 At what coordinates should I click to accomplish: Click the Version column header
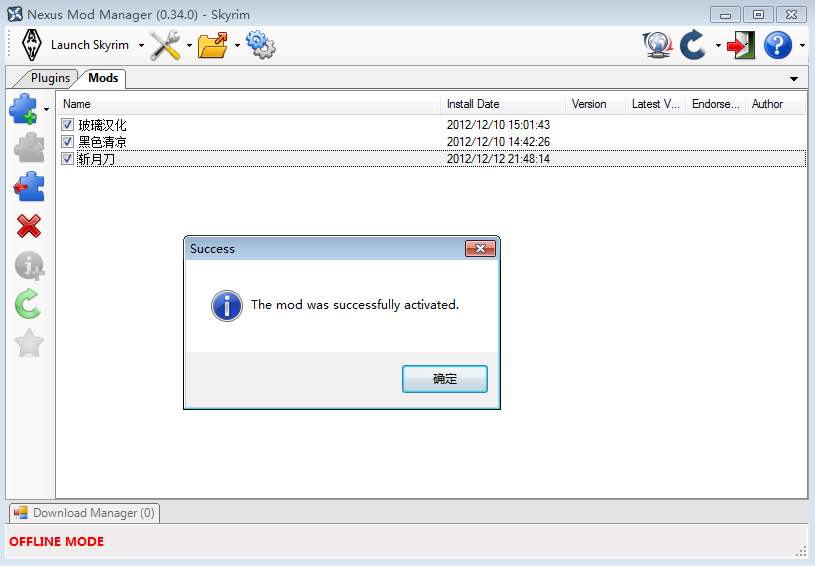point(595,104)
